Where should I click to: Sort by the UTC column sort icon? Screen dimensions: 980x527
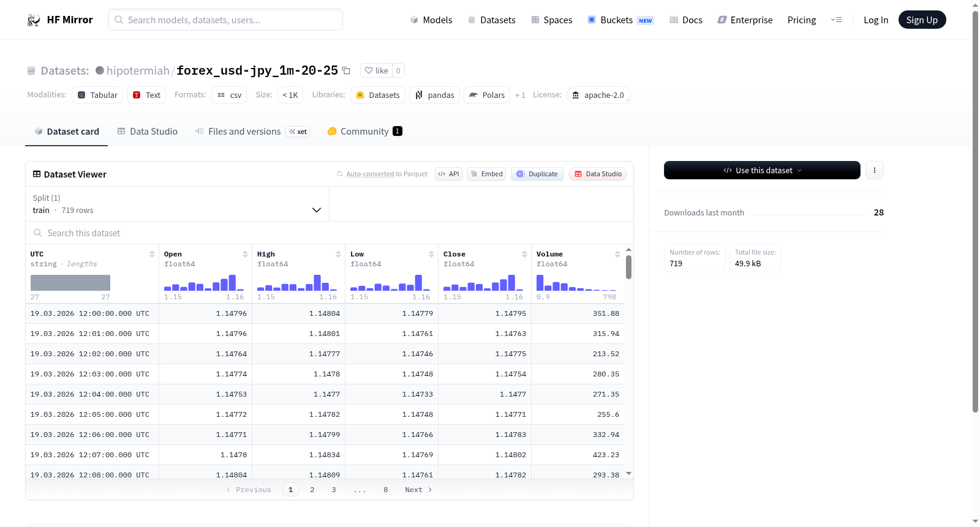(152, 254)
